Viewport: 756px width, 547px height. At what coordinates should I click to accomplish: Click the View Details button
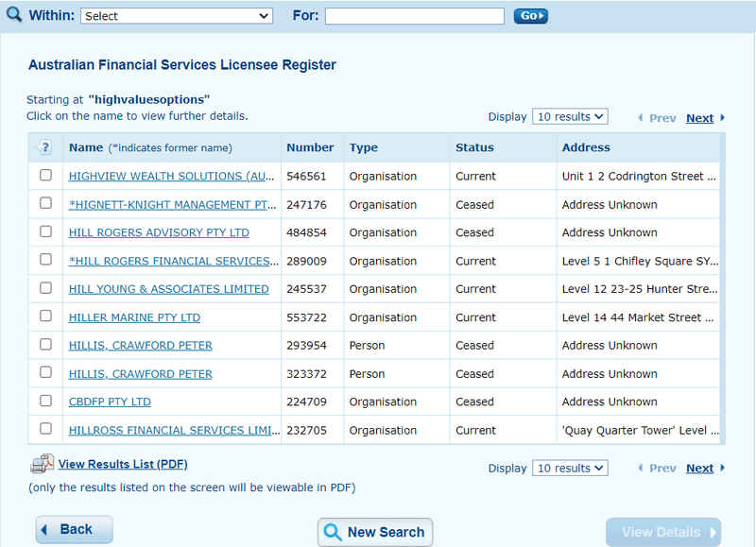click(663, 532)
